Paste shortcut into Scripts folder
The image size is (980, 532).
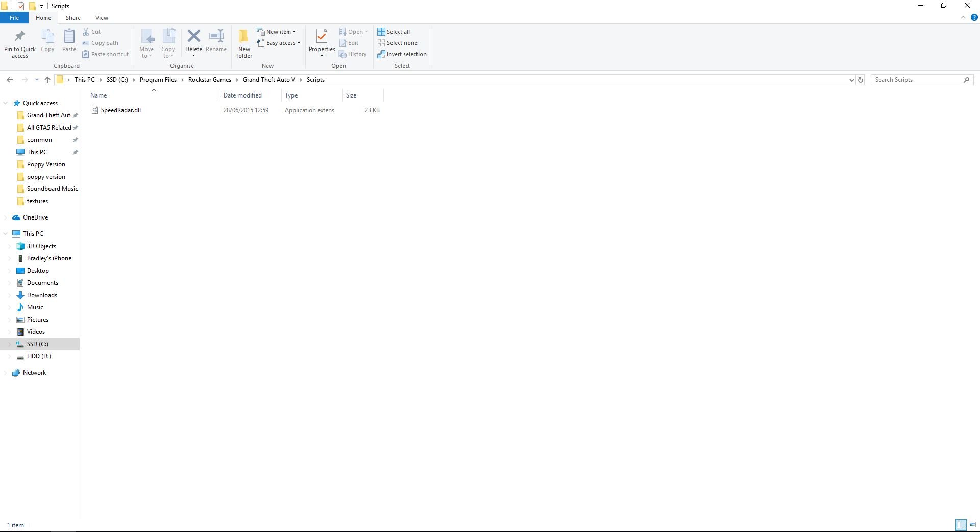click(x=105, y=54)
